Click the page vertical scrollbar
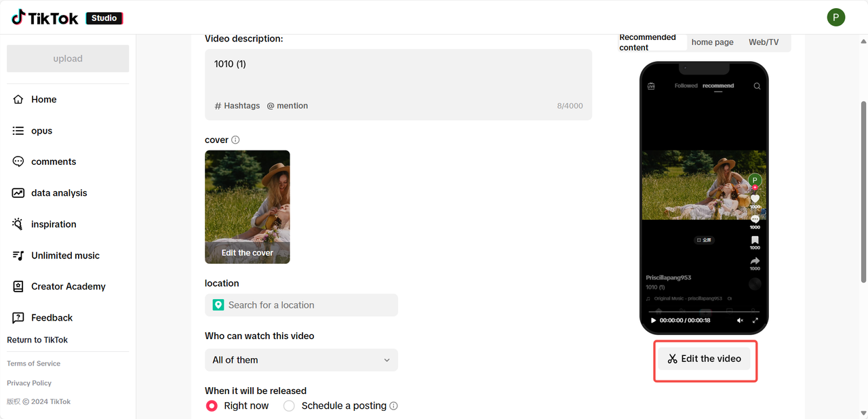 (863, 192)
